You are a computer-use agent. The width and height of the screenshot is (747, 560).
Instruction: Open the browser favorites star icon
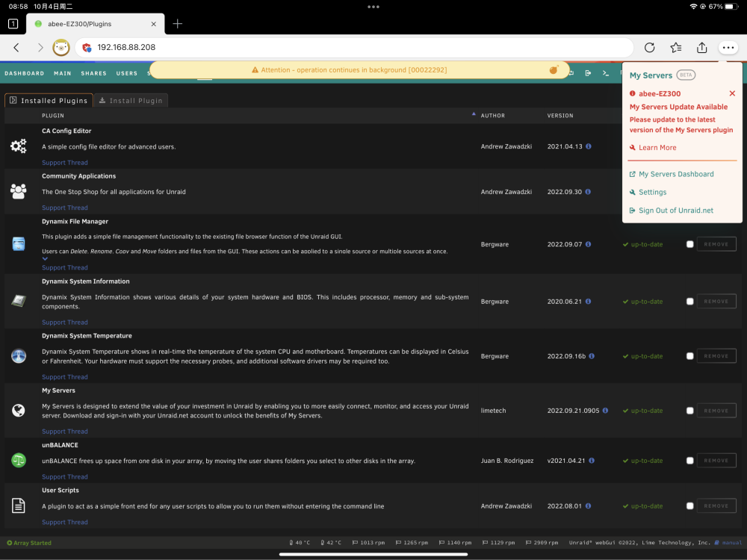675,47
